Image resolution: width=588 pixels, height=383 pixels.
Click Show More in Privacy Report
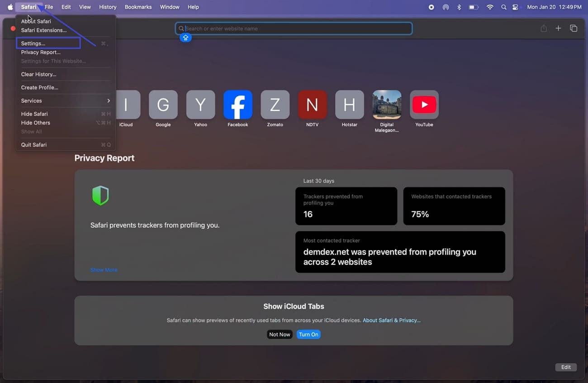(x=104, y=270)
